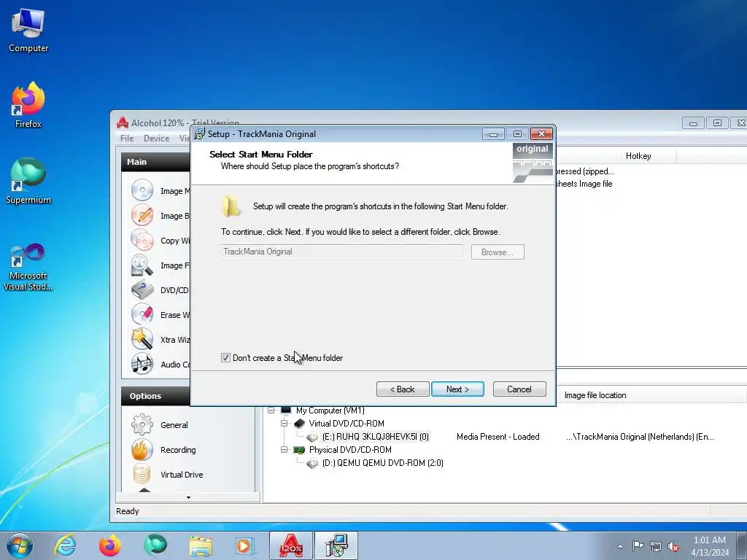Select Copy Wizard icon in Alcohol
This screenshot has height=560, width=747.
[x=142, y=240]
